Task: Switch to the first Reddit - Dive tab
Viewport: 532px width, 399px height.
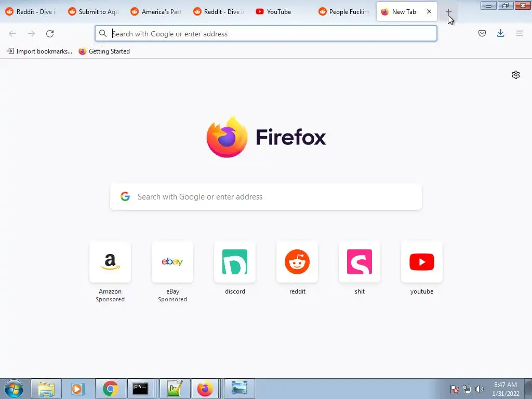Action: (31, 12)
